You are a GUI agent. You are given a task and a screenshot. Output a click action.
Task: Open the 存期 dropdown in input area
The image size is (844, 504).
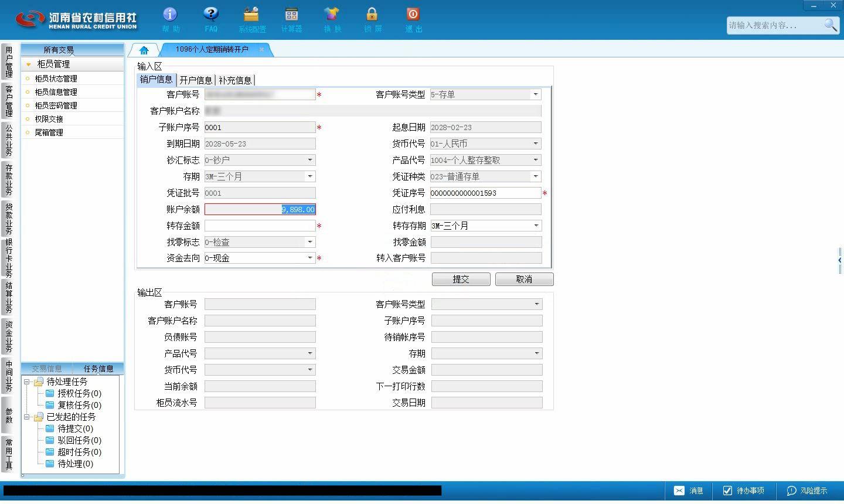310,176
